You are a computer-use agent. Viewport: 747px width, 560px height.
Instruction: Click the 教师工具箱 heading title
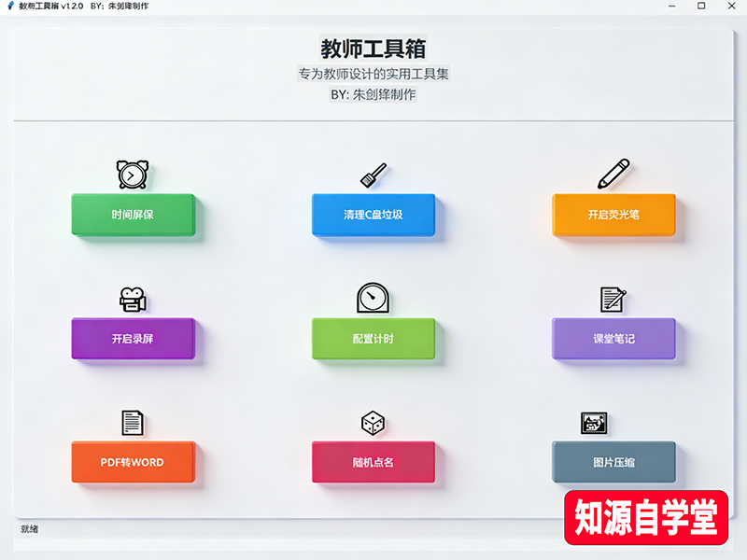(x=373, y=48)
